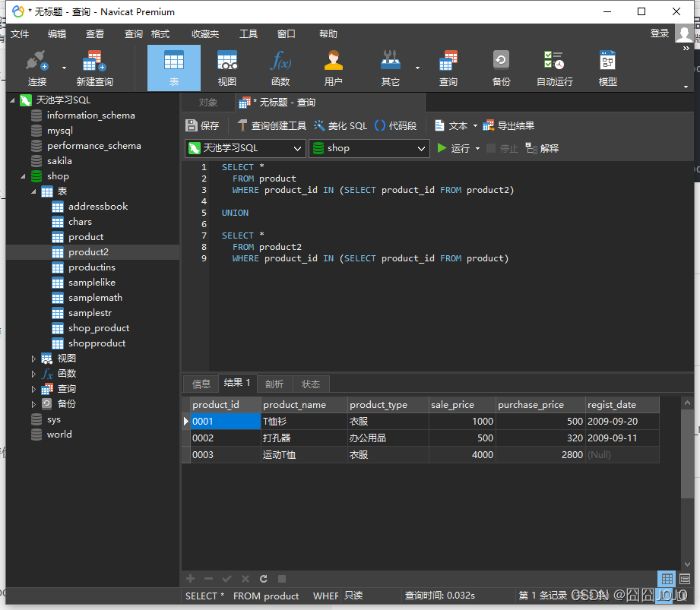The image size is (700, 610).
Task: Switch to the 对象 tab
Action: pos(208,103)
